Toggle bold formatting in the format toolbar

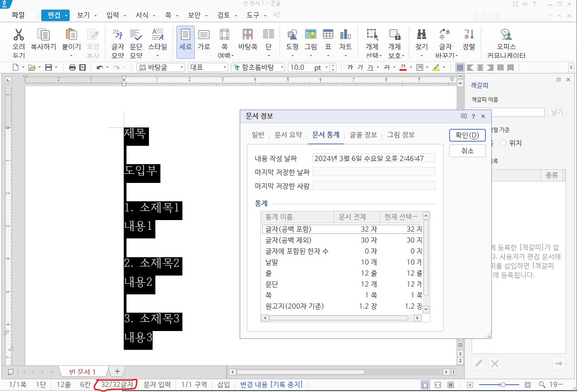[350, 67]
